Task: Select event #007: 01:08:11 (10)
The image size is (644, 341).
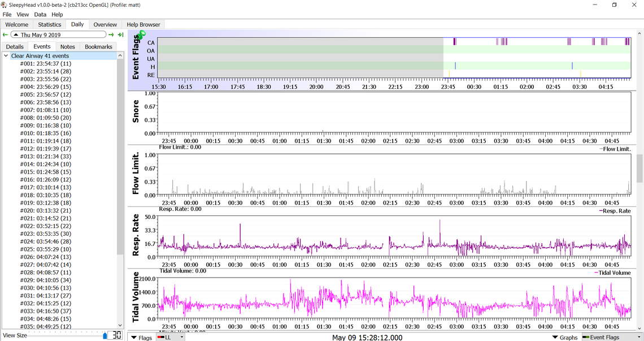Action: [x=46, y=110]
